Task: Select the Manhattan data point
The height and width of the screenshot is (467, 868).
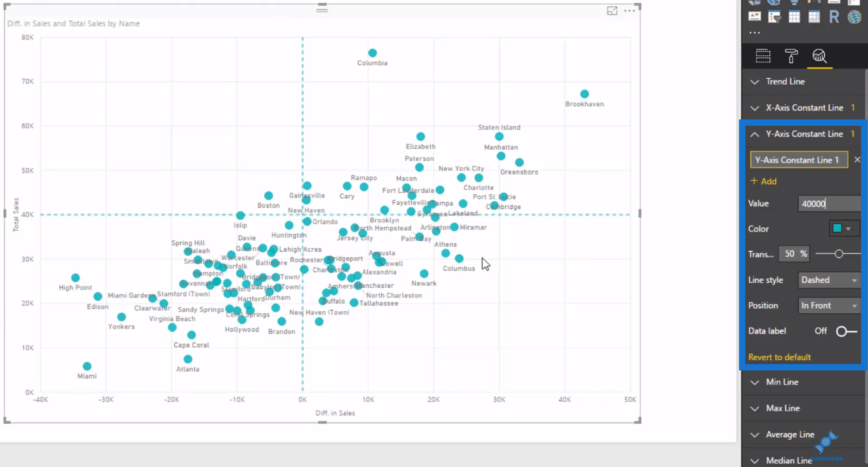Action: [501, 156]
